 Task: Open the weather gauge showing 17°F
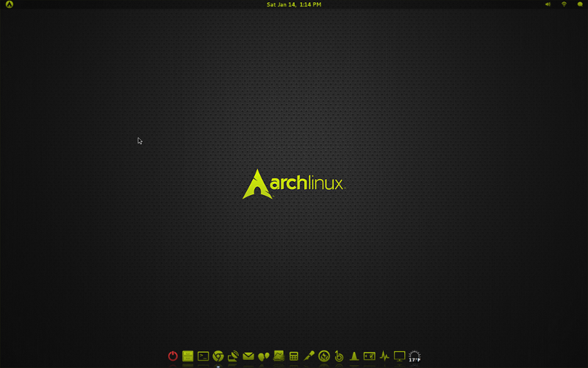415,356
